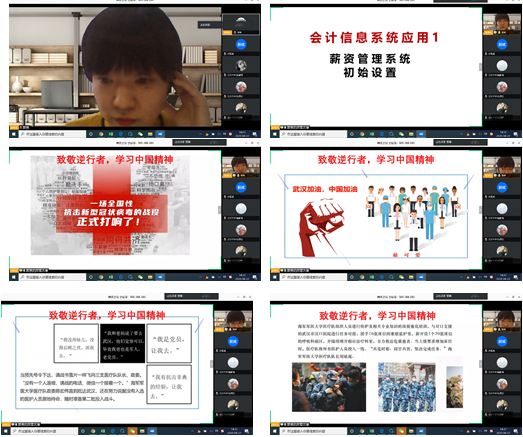Open the notification center button under the 武汉加油 slide
The width and height of the screenshot is (523, 437).
point(516,277)
